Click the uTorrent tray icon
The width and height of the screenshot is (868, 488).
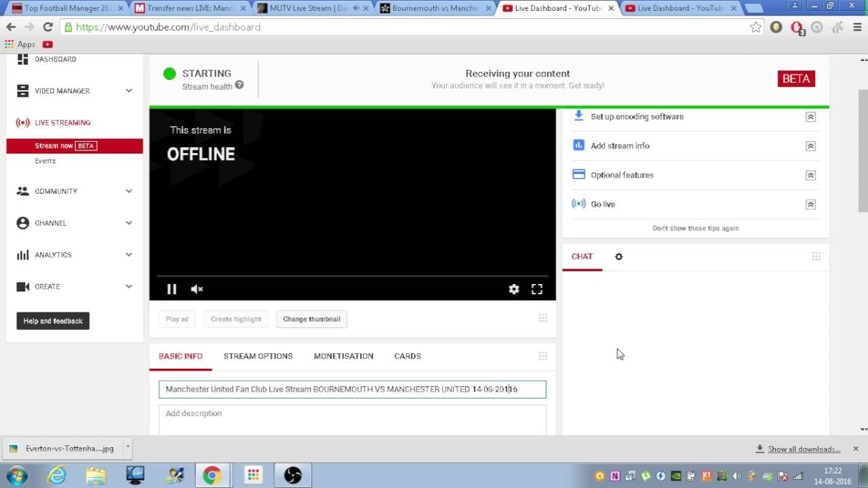646,476
